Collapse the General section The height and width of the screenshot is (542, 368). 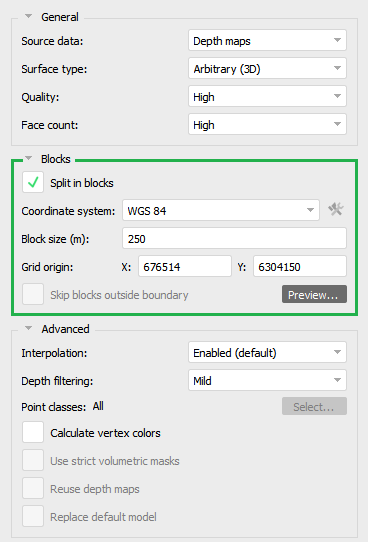tap(29, 16)
